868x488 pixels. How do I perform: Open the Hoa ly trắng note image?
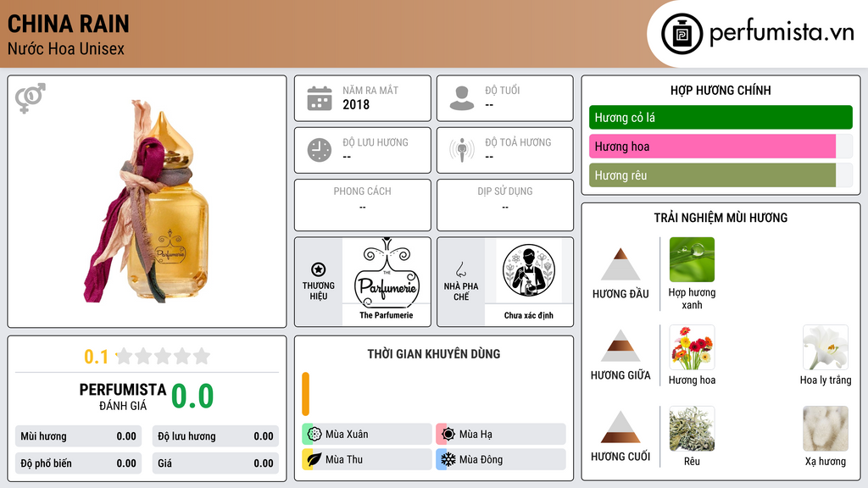tap(826, 347)
